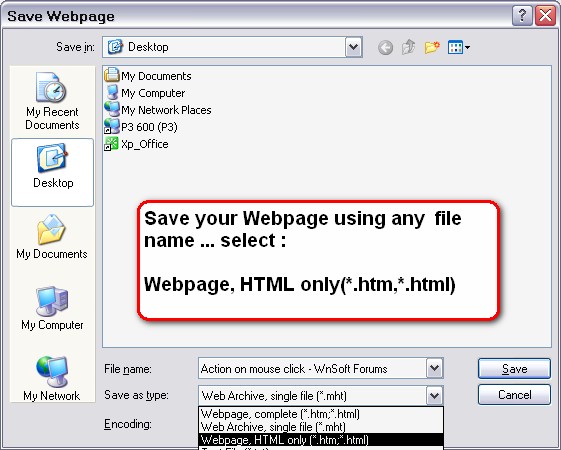
Task: Open My Recent Documents in sidebar
Action: click(52, 101)
